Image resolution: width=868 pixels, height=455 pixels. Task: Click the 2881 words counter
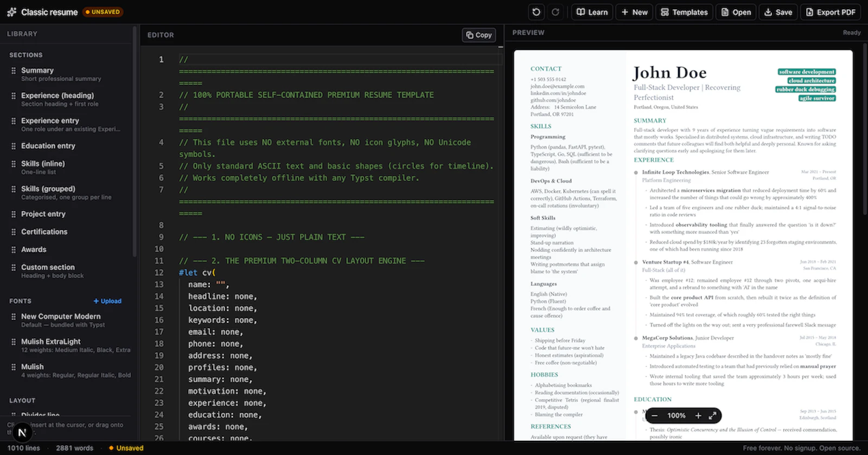[x=74, y=448]
